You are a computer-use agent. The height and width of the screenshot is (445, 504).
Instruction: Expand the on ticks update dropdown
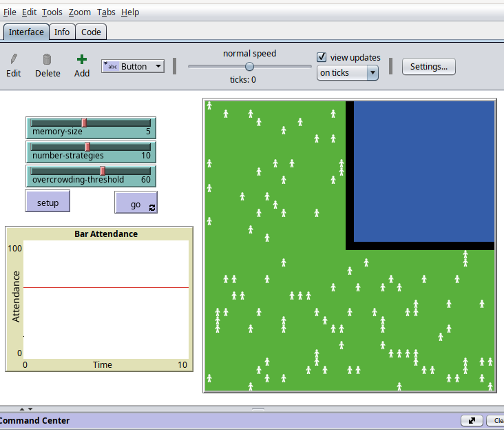(347, 73)
